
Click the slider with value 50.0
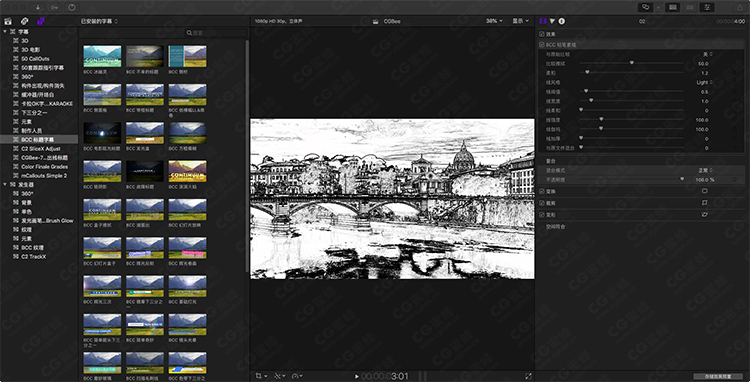(631, 63)
